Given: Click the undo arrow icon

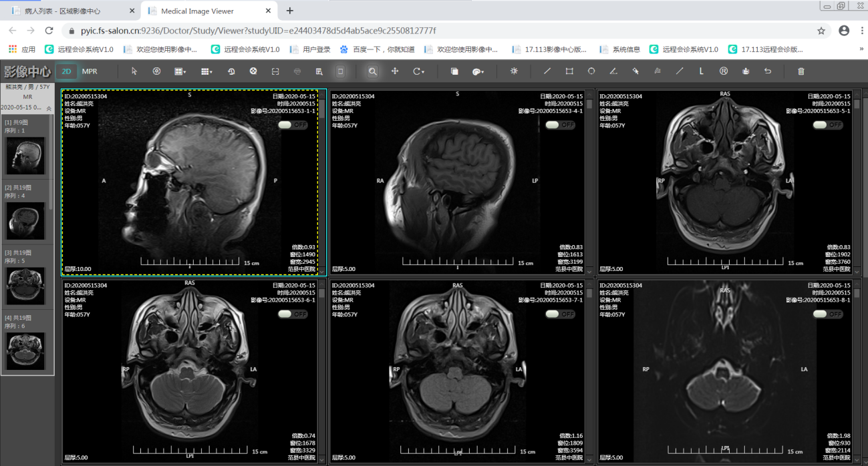Looking at the screenshot, I should pos(768,71).
